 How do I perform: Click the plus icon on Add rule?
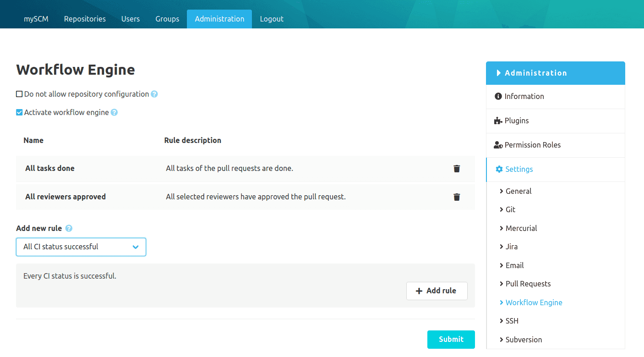419,291
